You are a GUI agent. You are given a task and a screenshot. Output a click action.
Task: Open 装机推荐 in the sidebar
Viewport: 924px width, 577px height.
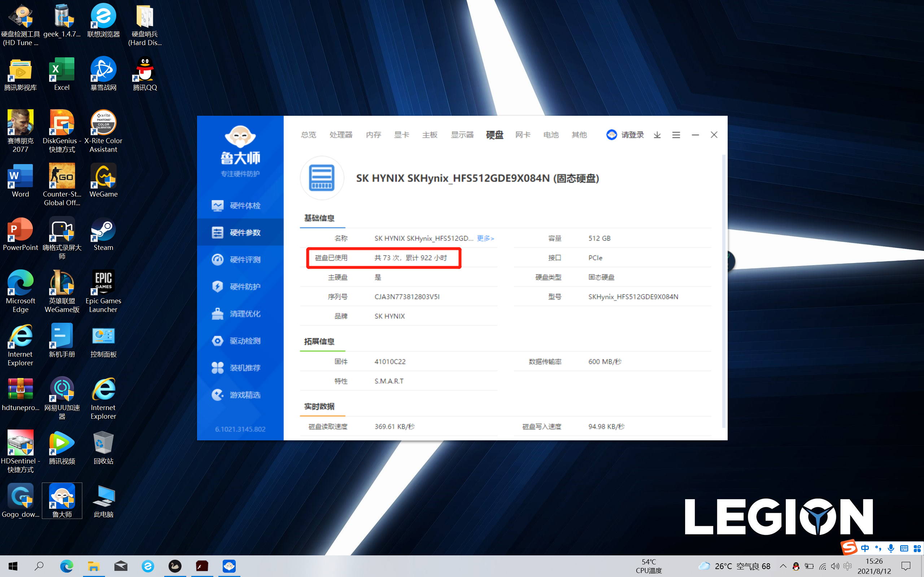(x=240, y=367)
